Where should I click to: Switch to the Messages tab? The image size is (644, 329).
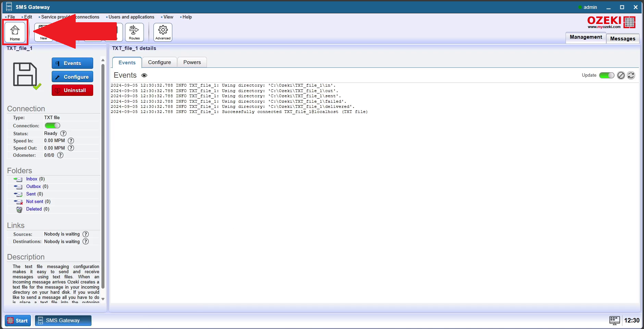622,38
